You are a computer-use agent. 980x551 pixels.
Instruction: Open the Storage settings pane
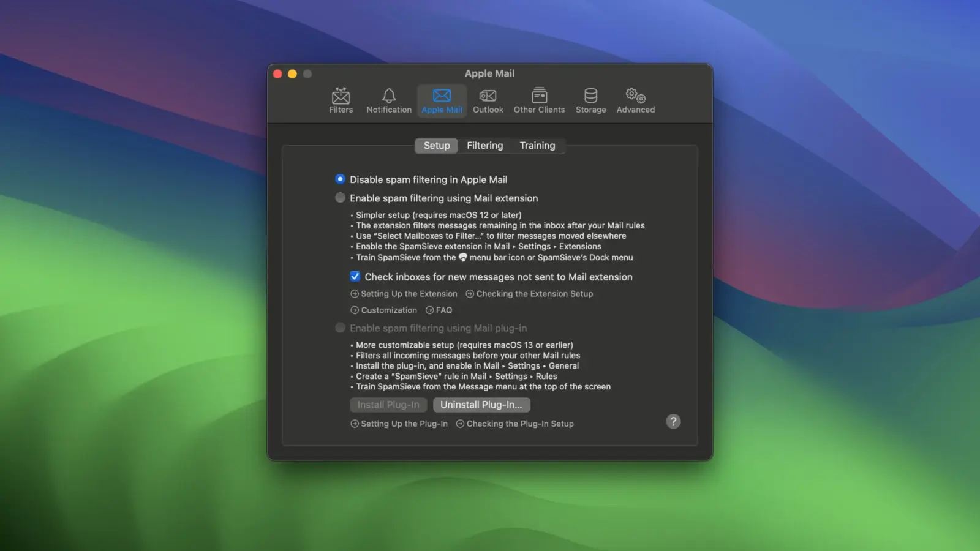[x=590, y=100]
